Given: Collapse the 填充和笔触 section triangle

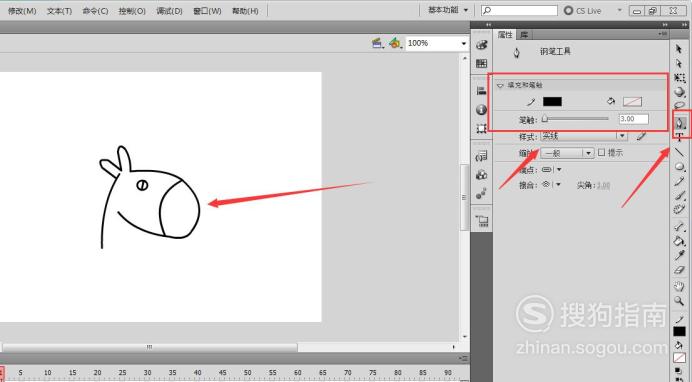Looking at the screenshot, I should (x=500, y=86).
